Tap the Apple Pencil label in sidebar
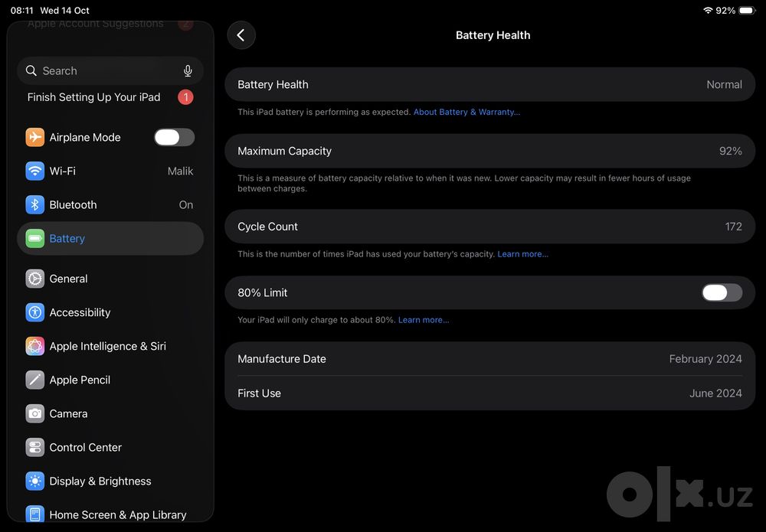This screenshot has width=766, height=532. [x=80, y=380]
